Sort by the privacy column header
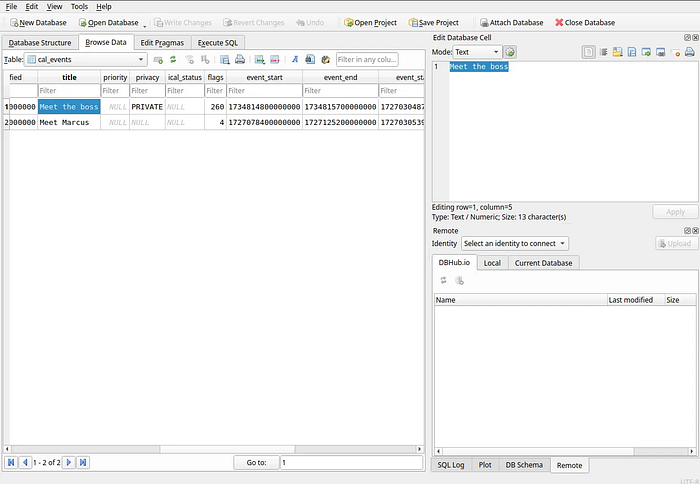Viewport: 700px width, 484px height. pos(147,77)
